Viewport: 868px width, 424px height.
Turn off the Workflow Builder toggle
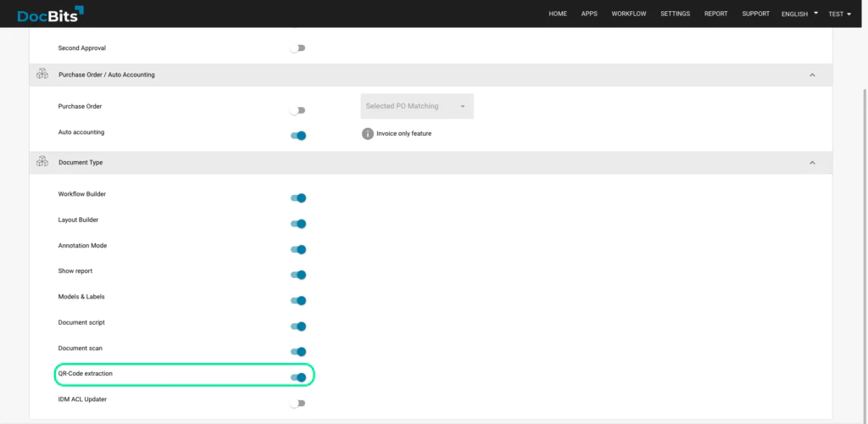tap(298, 198)
